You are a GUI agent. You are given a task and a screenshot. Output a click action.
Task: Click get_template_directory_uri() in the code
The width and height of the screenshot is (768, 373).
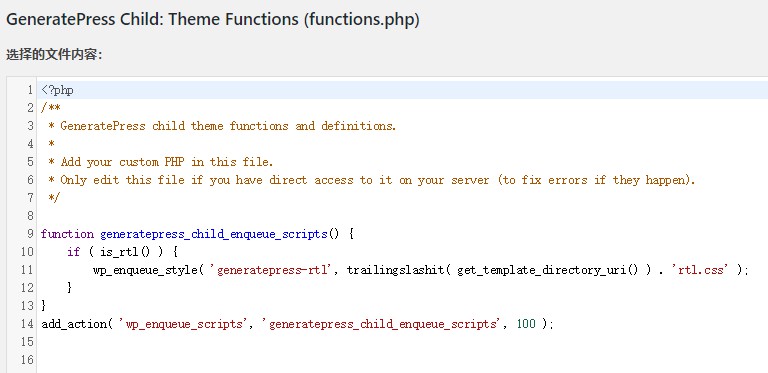pos(548,270)
